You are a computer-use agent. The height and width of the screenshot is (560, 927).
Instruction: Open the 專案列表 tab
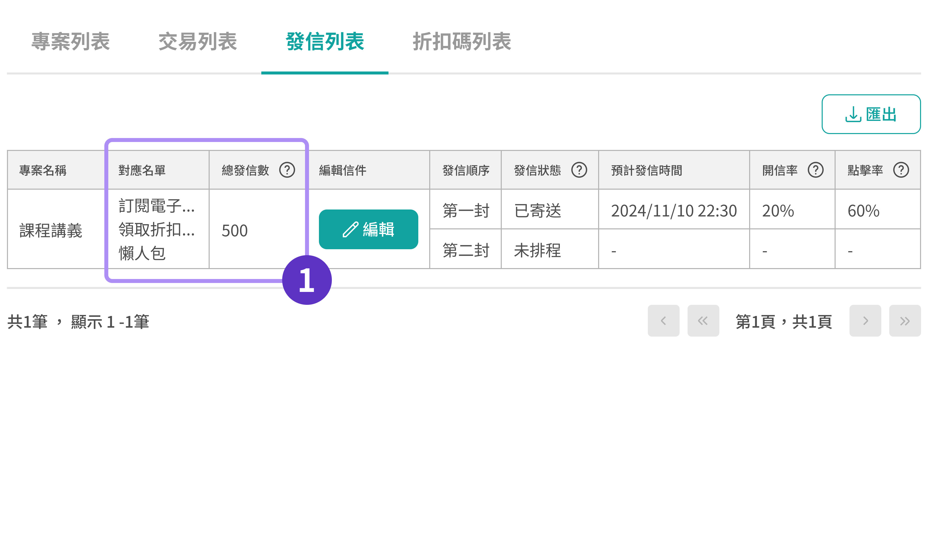(70, 41)
